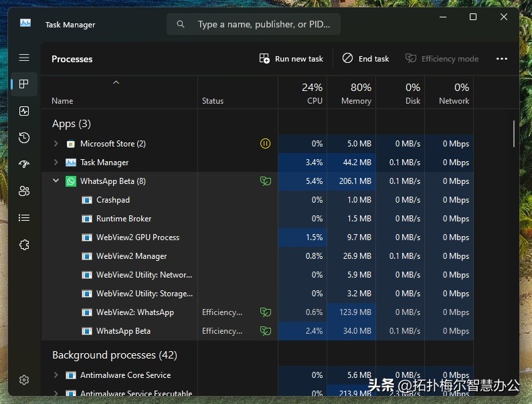532x404 pixels.
Task: Click the search box to find processes
Action: (254, 24)
